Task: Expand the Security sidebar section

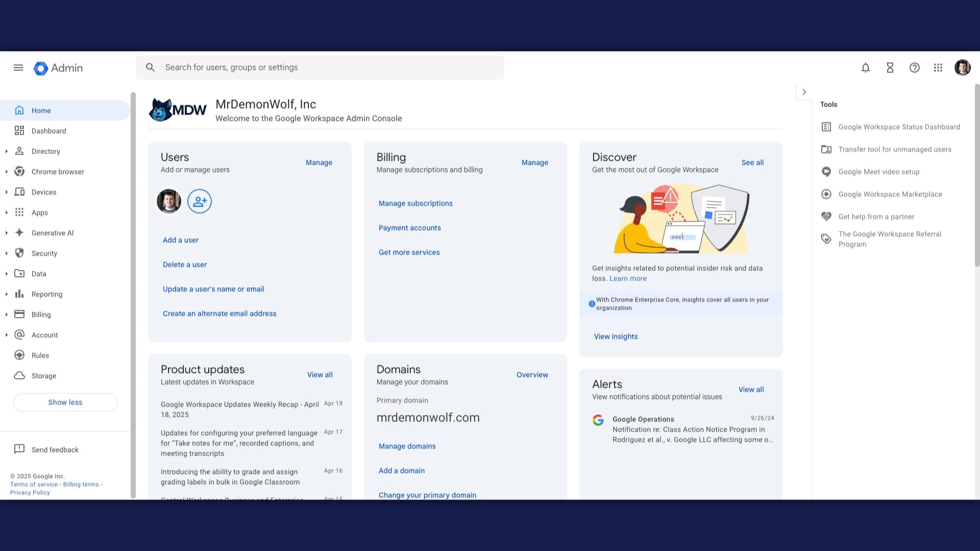Action: click(x=7, y=254)
